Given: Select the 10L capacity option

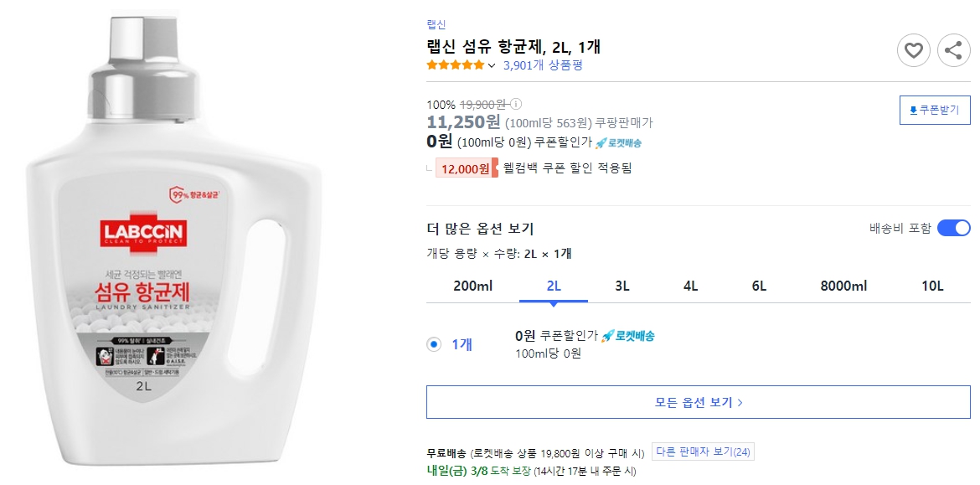Looking at the screenshot, I should (x=934, y=286).
